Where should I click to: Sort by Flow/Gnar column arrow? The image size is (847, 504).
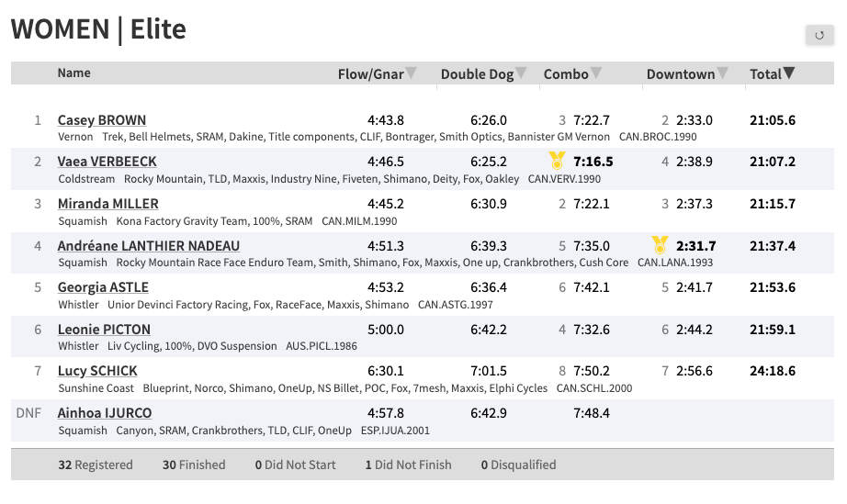pyautogui.click(x=412, y=73)
